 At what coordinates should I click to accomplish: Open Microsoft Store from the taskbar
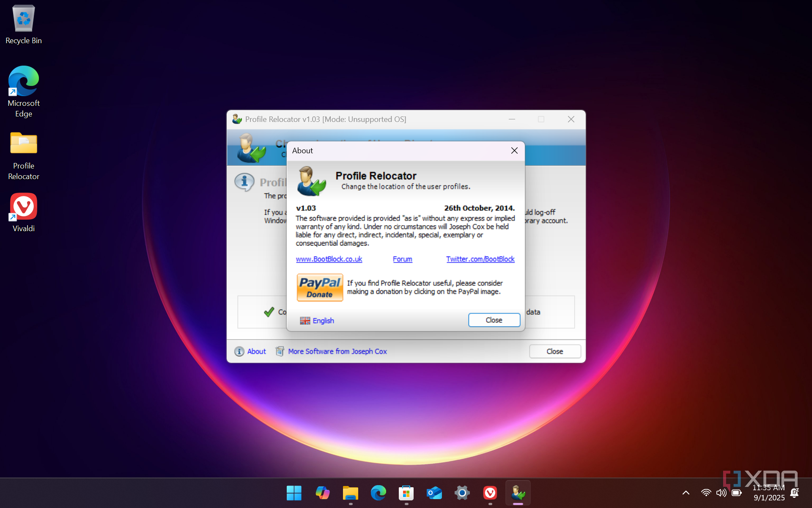[x=406, y=493]
